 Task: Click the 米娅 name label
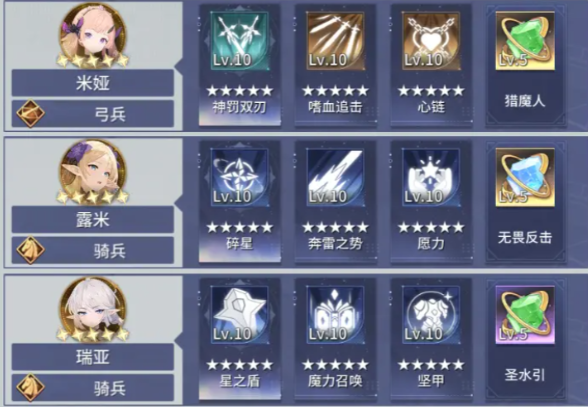pyautogui.click(x=93, y=83)
